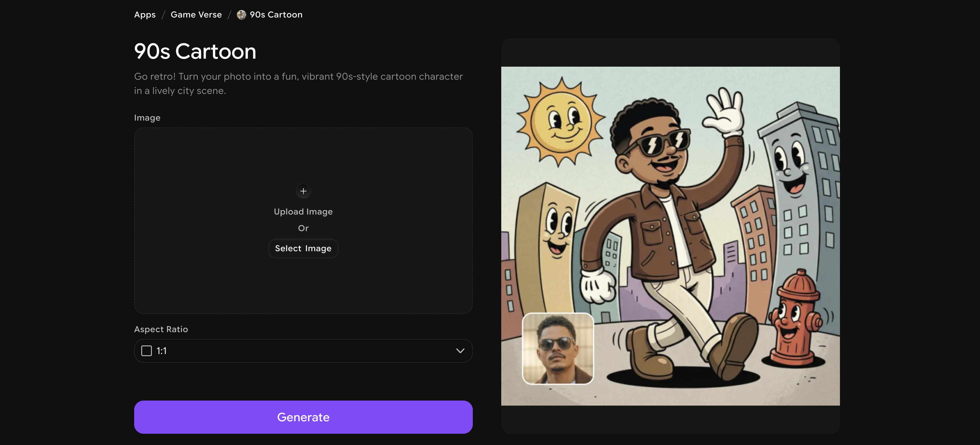Open Game Verse breadcrumb link

[196, 15]
